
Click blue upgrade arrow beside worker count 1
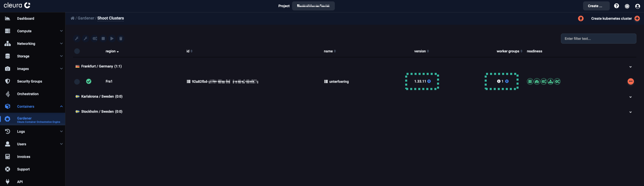pyautogui.click(x=507, y=81)
